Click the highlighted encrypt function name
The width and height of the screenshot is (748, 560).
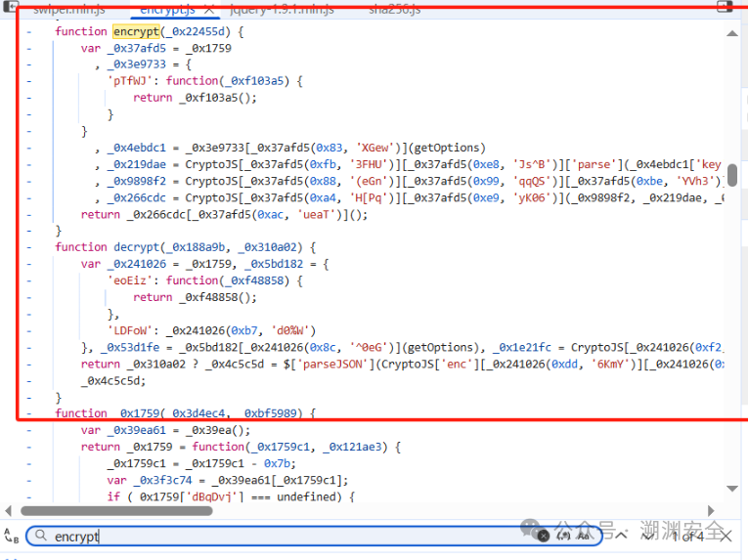point(136,31)
